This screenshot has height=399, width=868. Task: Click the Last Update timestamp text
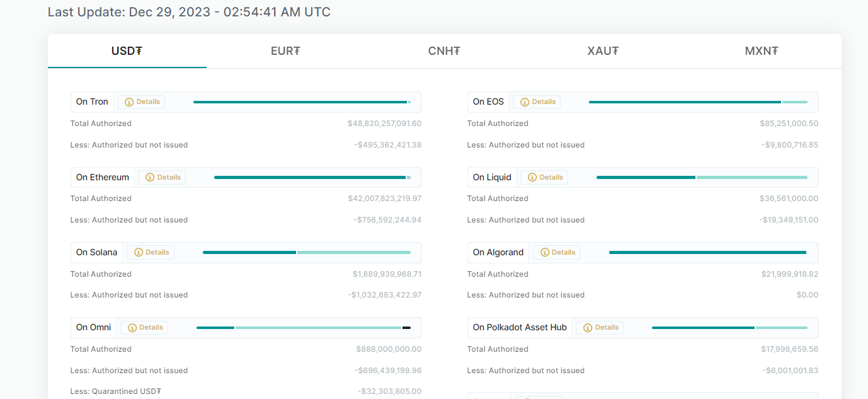click(189, 12)
